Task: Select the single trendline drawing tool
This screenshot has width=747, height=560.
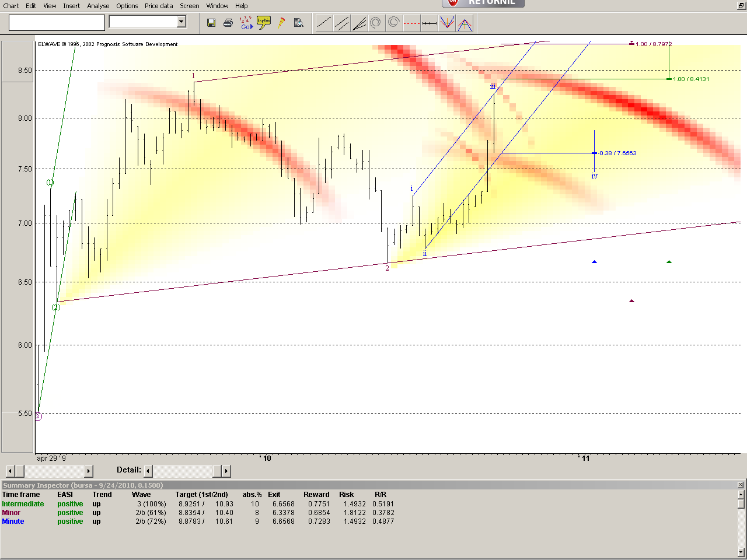Action: pos(323,23)
